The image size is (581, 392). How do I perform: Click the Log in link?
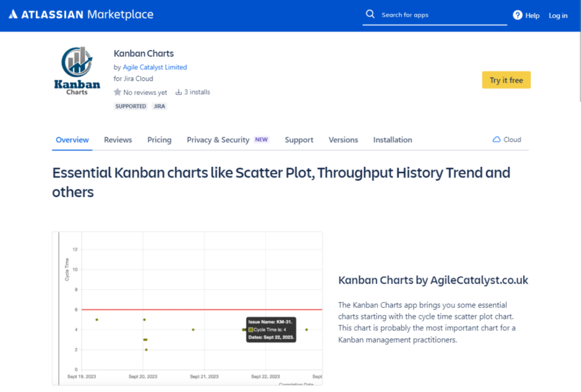pyautogui.click(x=558, y=15)
